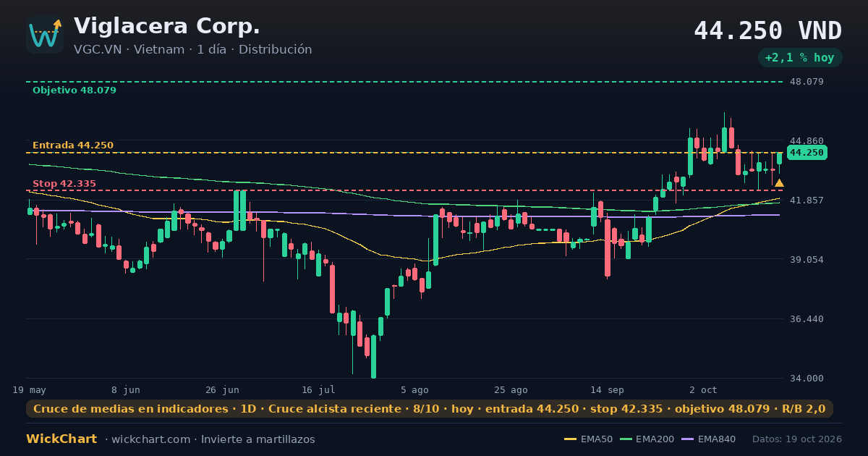Click the green 44.250 price tag on the axis
868x456 pixels.
tap(807, 153)
